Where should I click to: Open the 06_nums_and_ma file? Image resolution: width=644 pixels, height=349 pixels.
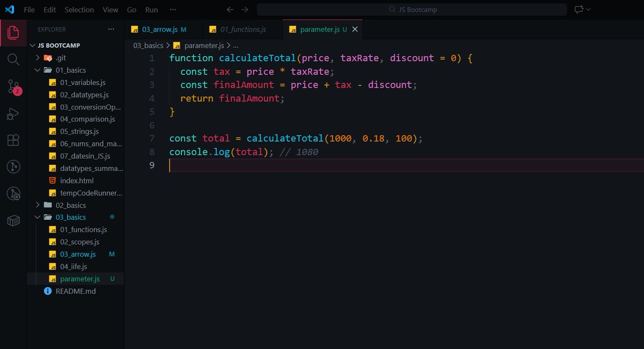click(75, 144)
